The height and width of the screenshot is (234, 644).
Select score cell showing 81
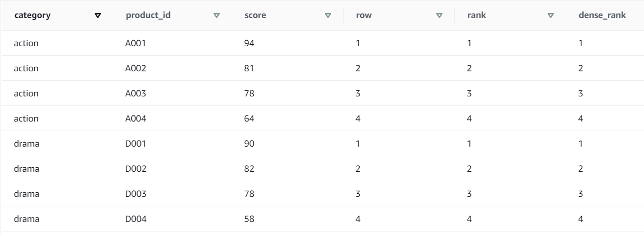pos(249,68)
